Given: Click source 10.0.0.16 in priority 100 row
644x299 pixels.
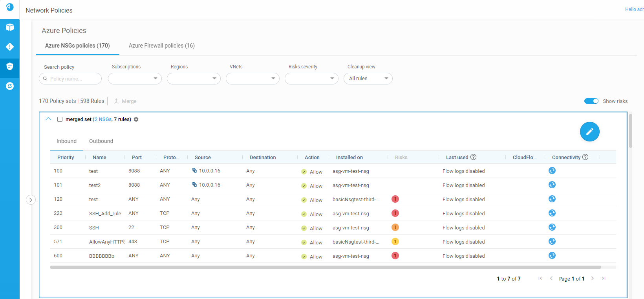Looking at the screenshot, I should tap(210, 171).
